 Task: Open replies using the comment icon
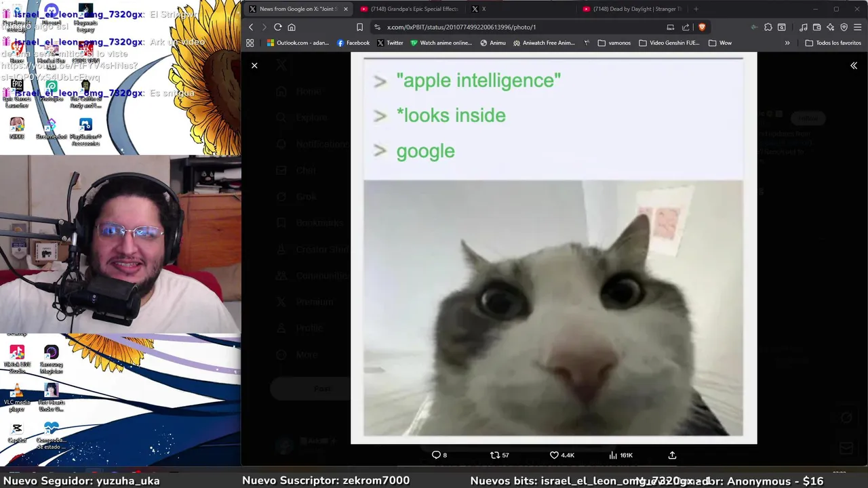(x=439, y=455)
